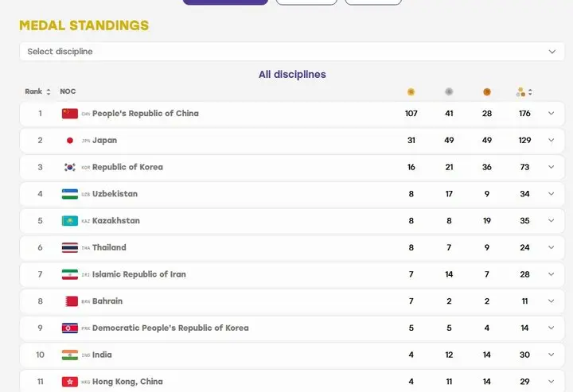The image size is (573, 392).
Task: Click the Hong Kong flag icon
Action: pyautogui.click(x=70, y=382)
